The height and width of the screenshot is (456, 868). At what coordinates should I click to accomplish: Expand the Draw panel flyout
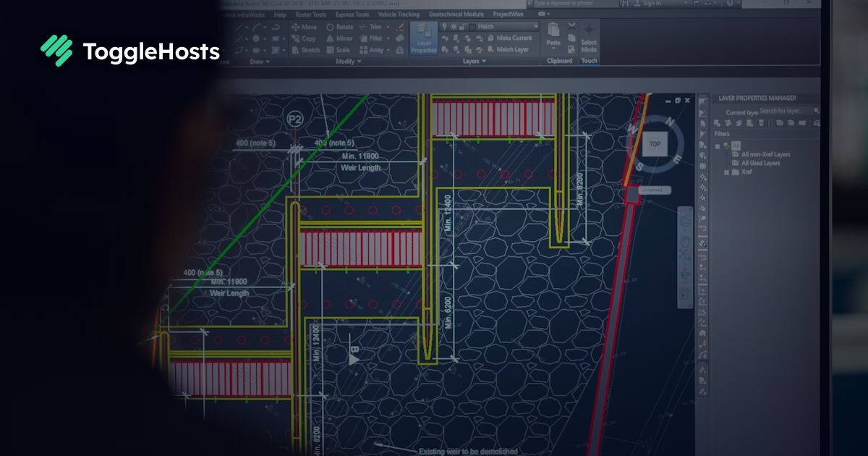(x=259, y=62)
